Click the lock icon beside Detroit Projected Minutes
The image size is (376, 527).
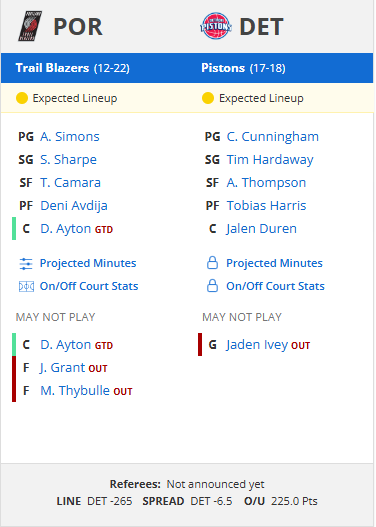212,263
